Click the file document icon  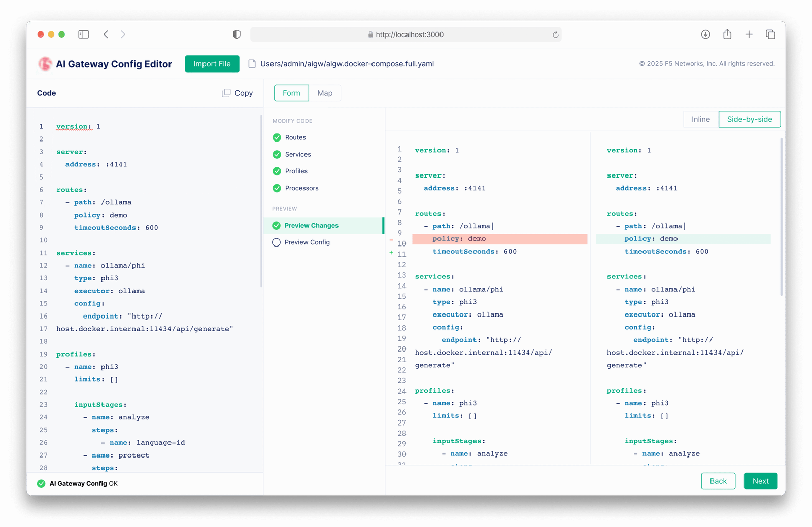[x=252, y=64]
